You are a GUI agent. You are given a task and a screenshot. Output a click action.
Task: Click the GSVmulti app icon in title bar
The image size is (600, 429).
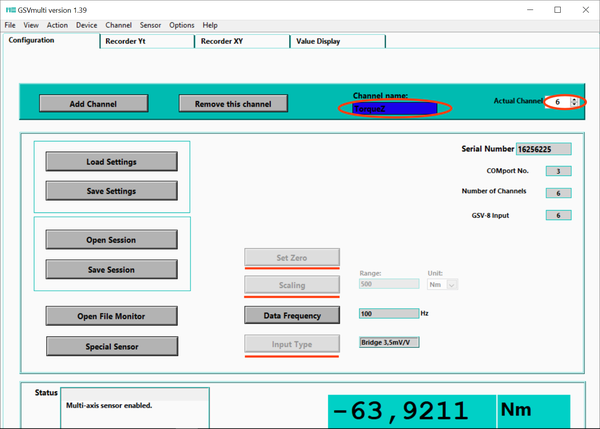(x=10, y=10)
